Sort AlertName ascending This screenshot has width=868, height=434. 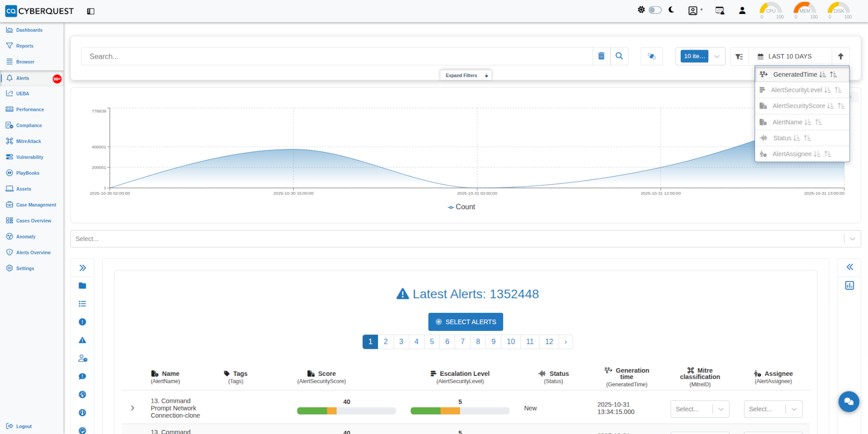818,123
